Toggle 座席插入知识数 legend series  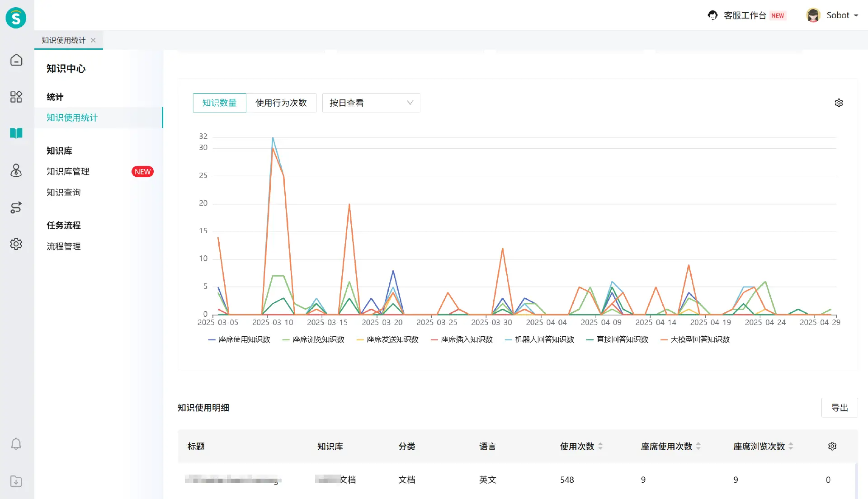(x=462, y=339)
